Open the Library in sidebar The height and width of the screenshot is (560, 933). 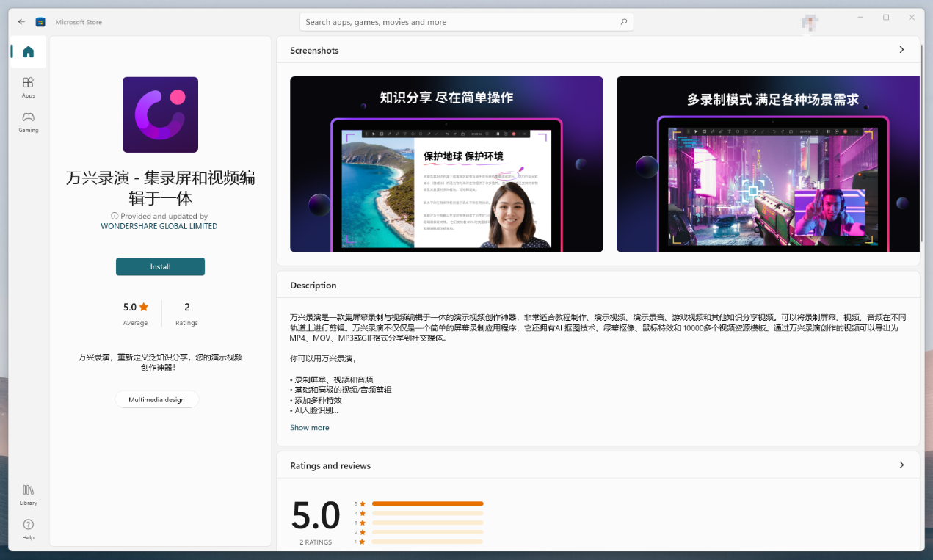[28, 495]
